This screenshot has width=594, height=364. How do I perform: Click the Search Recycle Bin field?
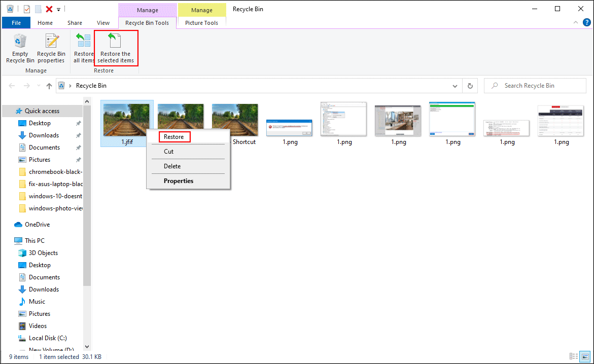[535, 86]
